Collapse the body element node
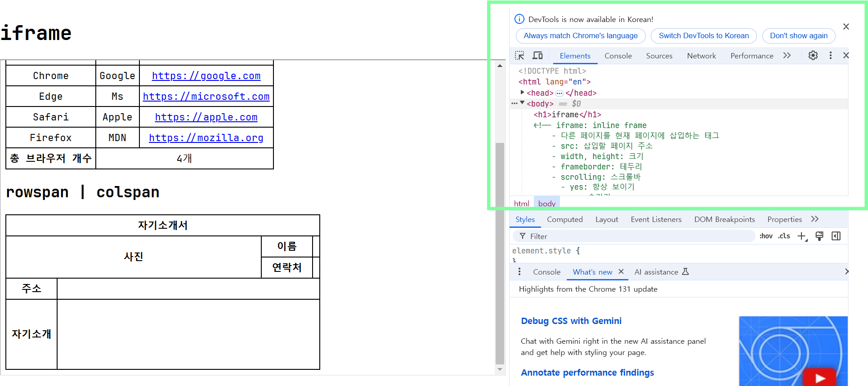This screenshot has width=868, height=386. click(522, 103)
